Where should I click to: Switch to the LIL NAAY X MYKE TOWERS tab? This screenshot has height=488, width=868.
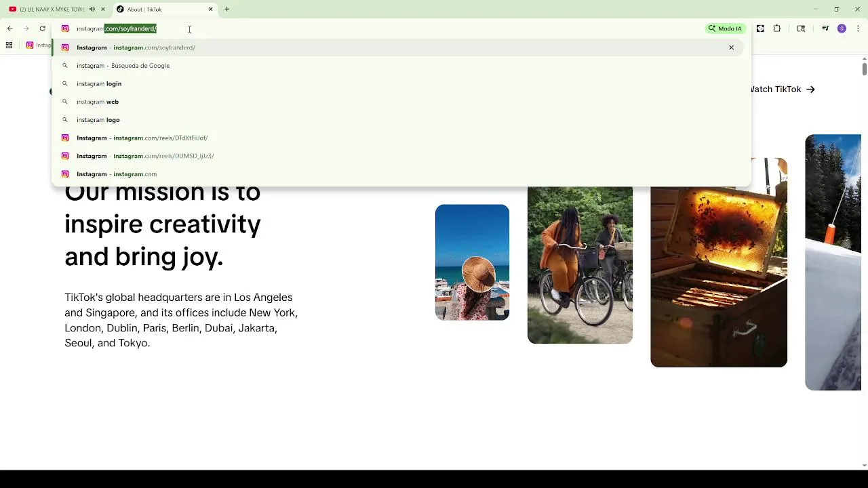click(x=52, y=9)
